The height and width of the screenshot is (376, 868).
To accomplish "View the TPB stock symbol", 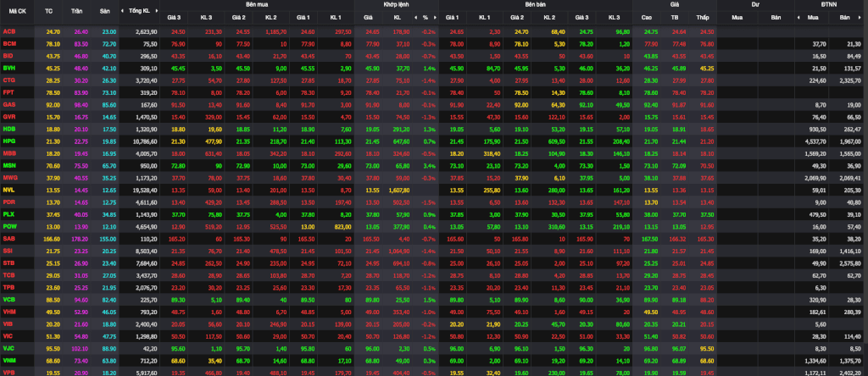I will (x=8, y=287).
